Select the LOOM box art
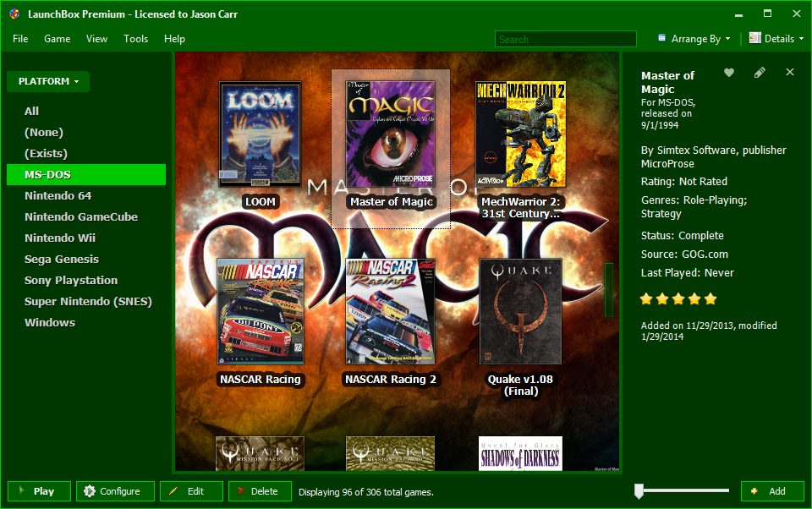 click(260, 134)
